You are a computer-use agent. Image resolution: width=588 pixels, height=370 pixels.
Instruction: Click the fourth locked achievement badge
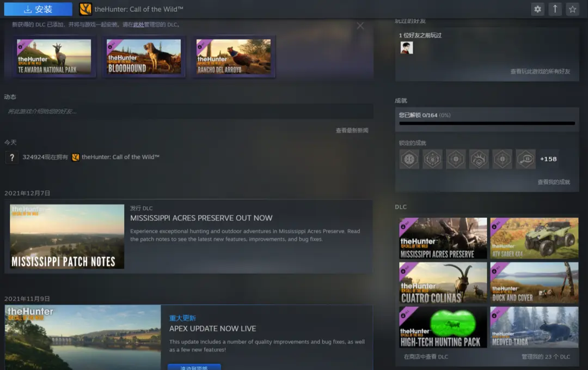(479, 159)
